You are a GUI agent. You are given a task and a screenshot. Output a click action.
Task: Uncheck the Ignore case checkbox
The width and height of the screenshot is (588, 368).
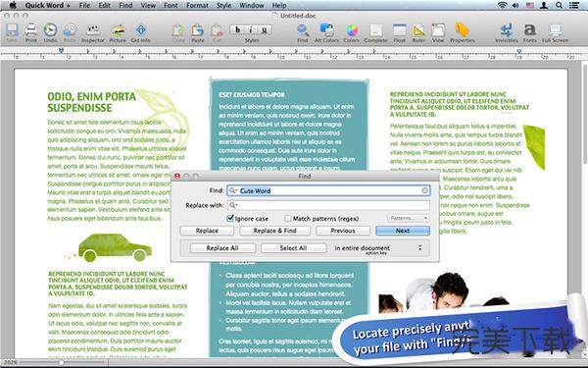[230, 218]
